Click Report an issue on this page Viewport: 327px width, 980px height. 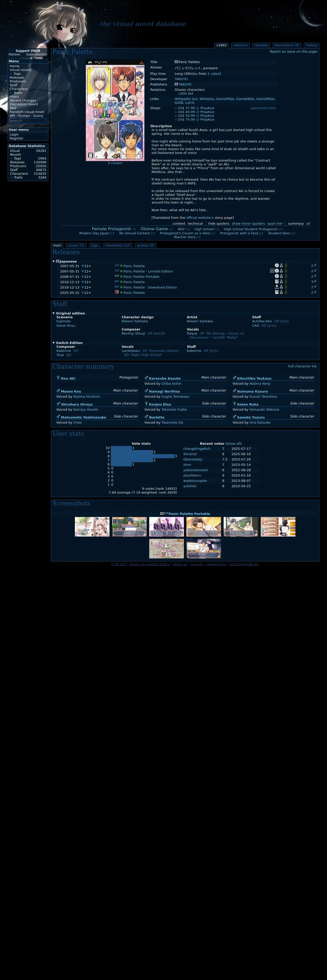pos(293,51)
